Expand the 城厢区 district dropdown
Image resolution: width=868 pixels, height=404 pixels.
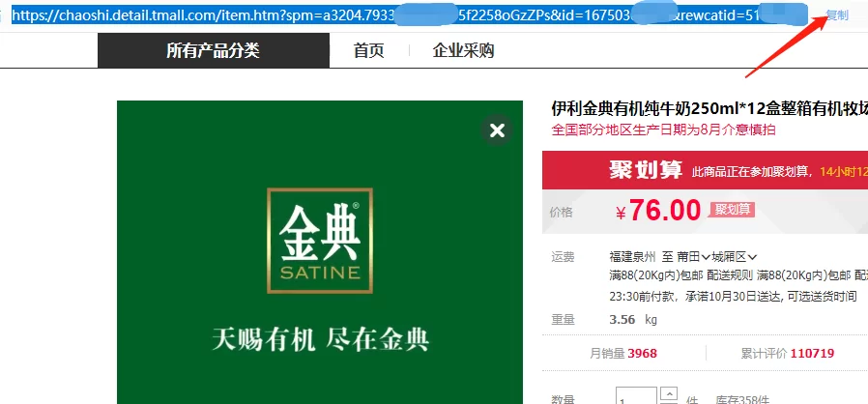(735, 257)
